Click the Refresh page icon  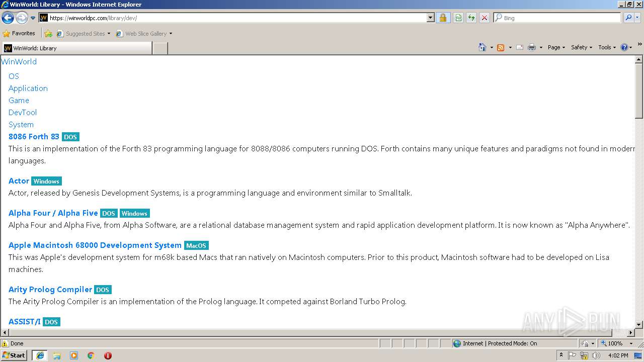tap(471, 18)
